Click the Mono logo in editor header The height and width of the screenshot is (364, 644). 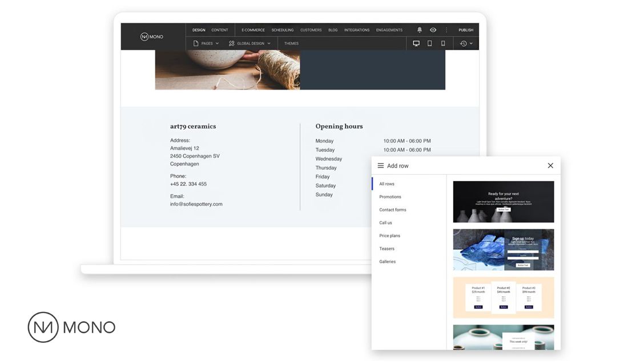pos(151,37)
